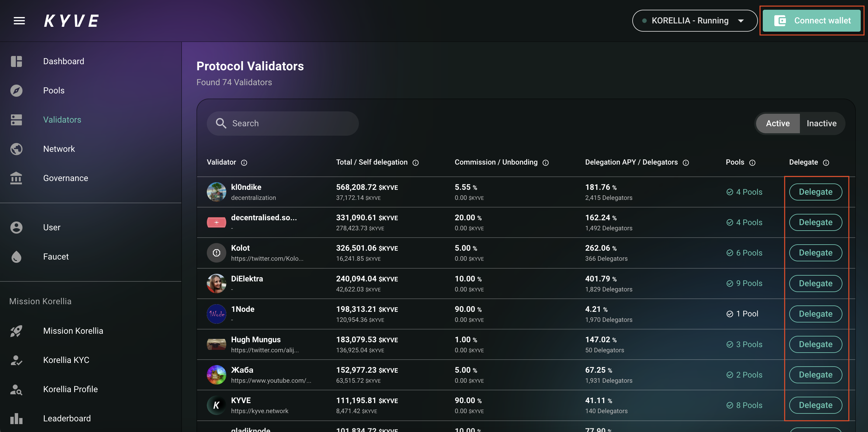Expand the KORELLIA - Running network dropdown
This screenshot has height=432, width=868.
coord(694,21)
